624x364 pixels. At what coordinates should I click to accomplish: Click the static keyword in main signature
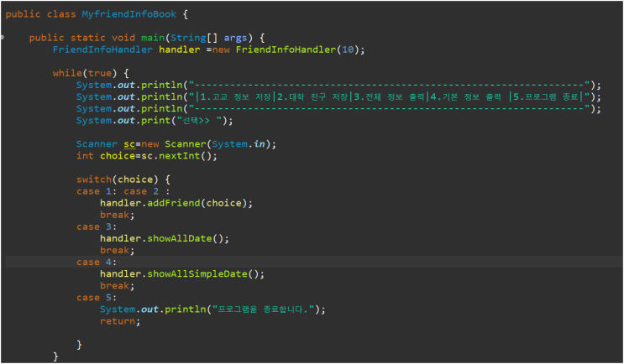coord(88,38)
